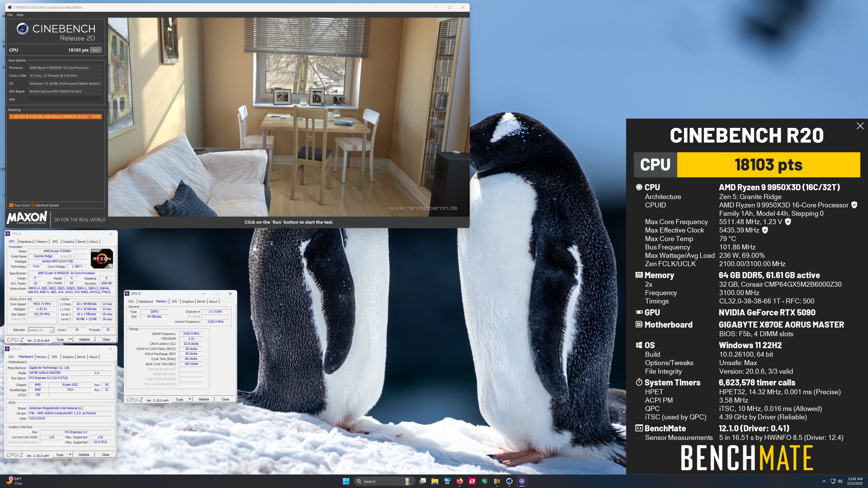Click the Cinebench sphere logo in the left panel
This screenshot has width=868, height=488.
[x=23, y=29]
